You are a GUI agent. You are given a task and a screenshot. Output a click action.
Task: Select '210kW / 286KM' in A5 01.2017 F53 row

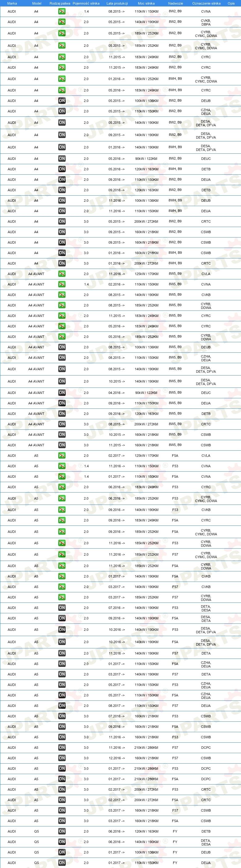146,768
